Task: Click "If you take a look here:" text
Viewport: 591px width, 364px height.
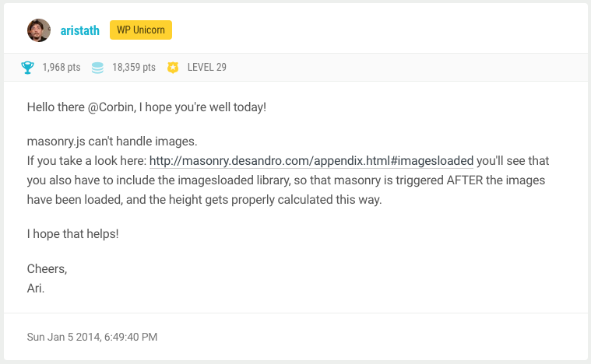Action: [x=86, y=162]
